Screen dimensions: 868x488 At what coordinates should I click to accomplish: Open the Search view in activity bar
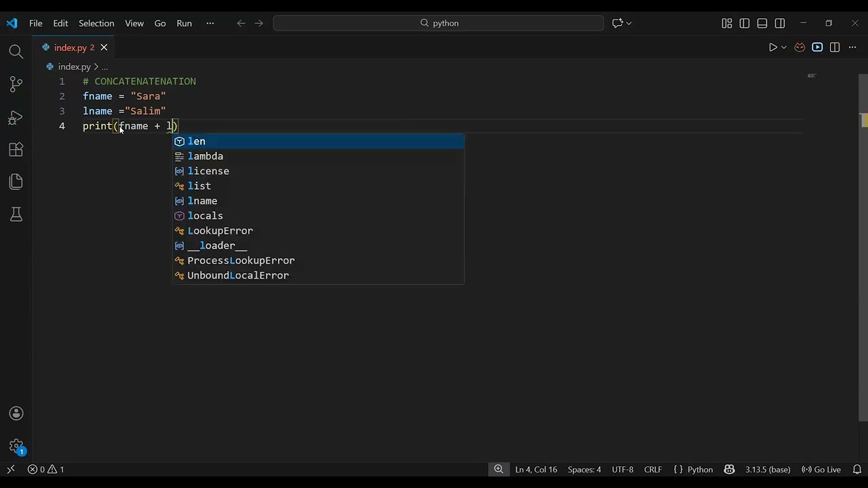pyautogui.click(x=16, y=52)
